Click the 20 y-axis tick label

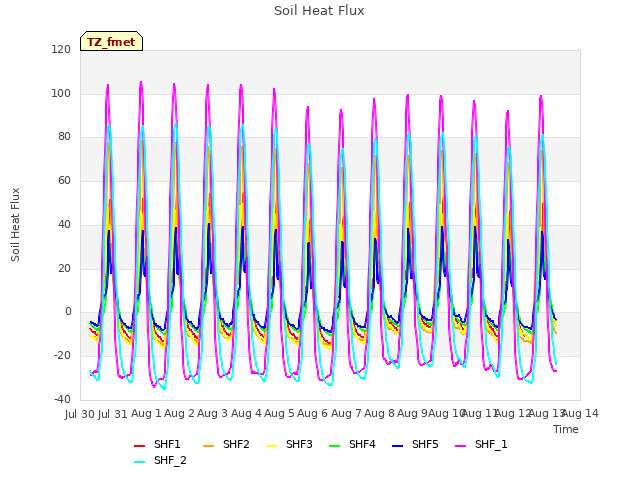pos(64,269)
